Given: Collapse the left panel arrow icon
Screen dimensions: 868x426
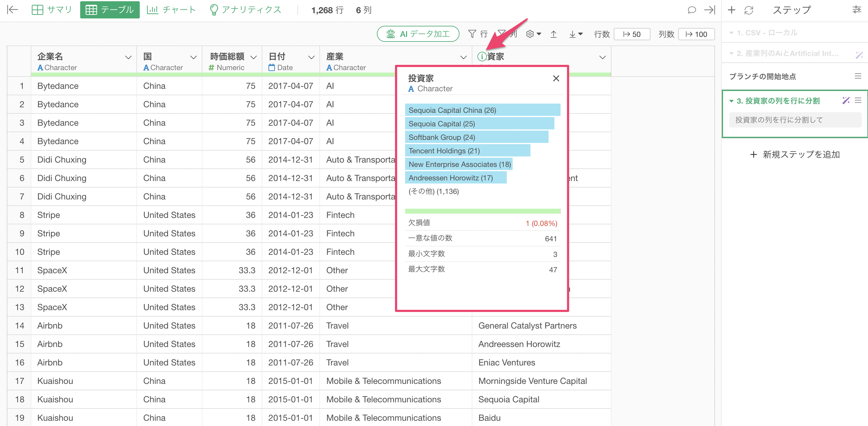Looking at the screenshot, I should (x=13, y=10).
